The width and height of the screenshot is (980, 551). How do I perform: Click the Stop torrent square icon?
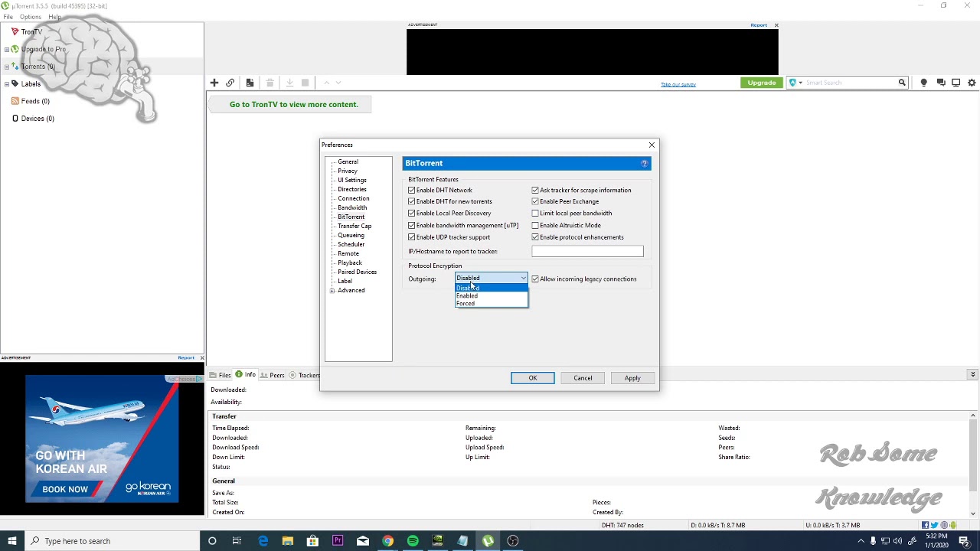click(x=305, y=83)
